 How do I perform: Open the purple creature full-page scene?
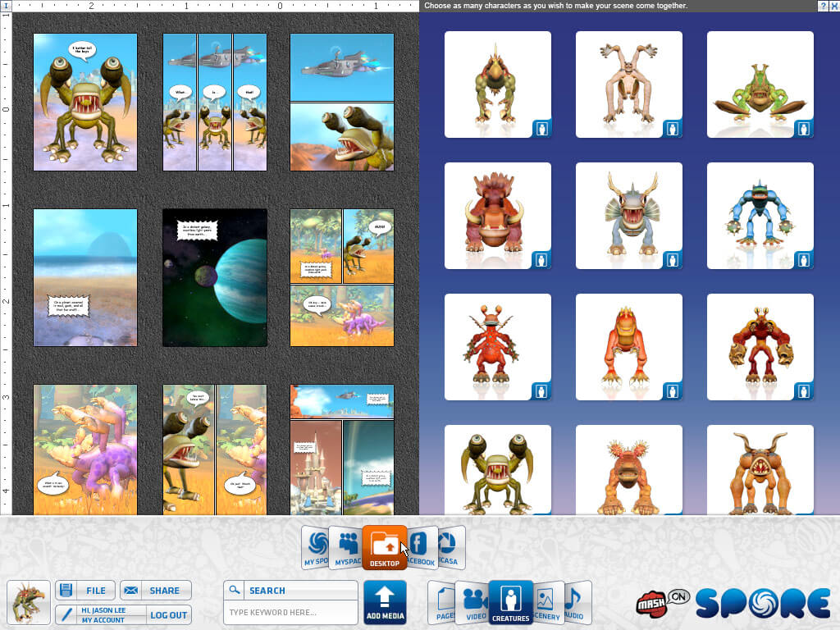85,450
